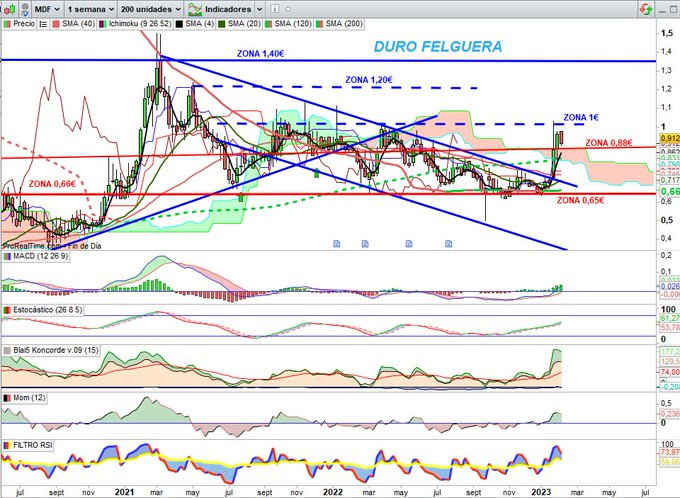Open the list icon next to Precio
This screenshot has height=498, width=680.
tap(43, 24)
